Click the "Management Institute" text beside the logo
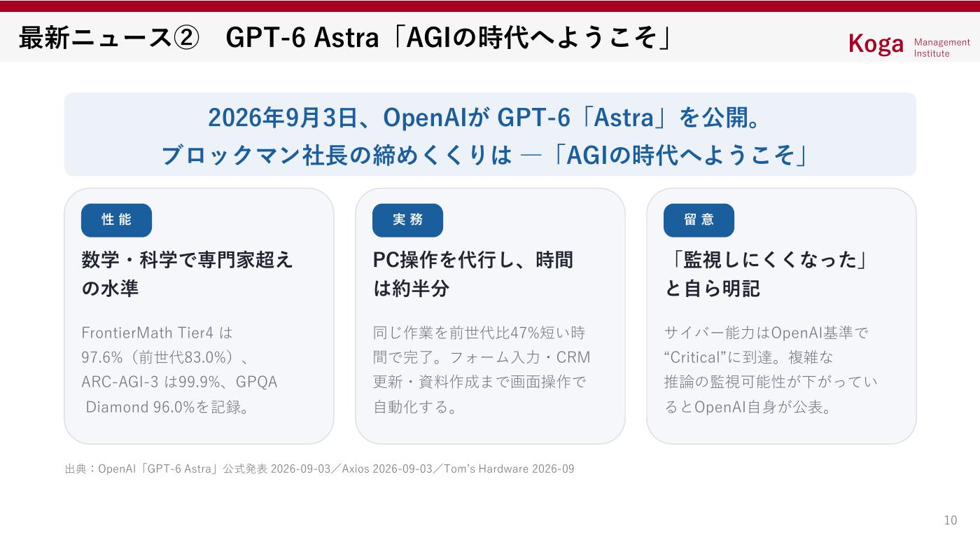 (942, 48)
